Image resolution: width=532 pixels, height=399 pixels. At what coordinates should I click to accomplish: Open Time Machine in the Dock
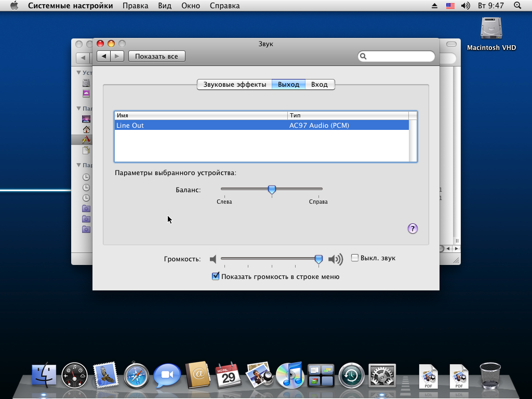pos(351,375)
